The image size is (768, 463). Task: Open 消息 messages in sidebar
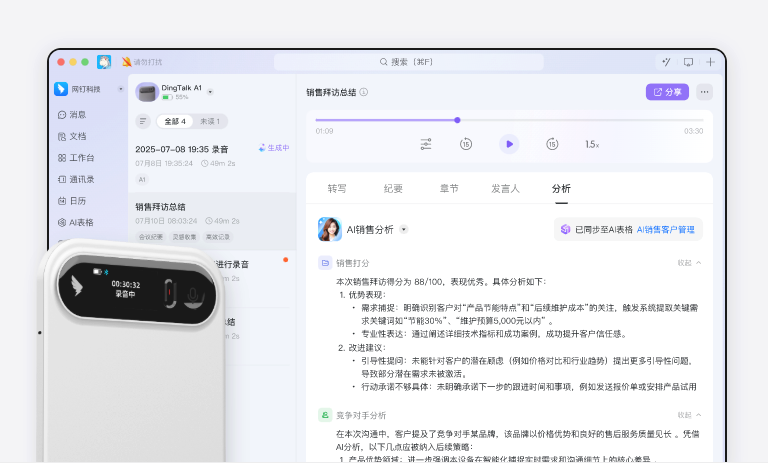click(77, 115)
